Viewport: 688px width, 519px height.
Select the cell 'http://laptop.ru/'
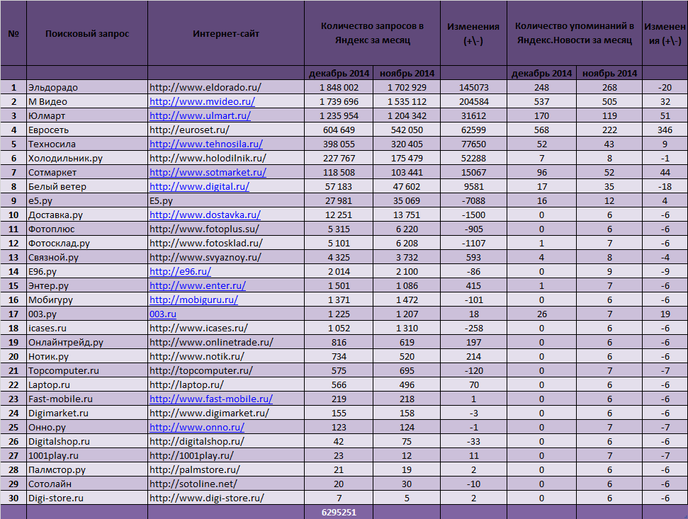(226, 385)
